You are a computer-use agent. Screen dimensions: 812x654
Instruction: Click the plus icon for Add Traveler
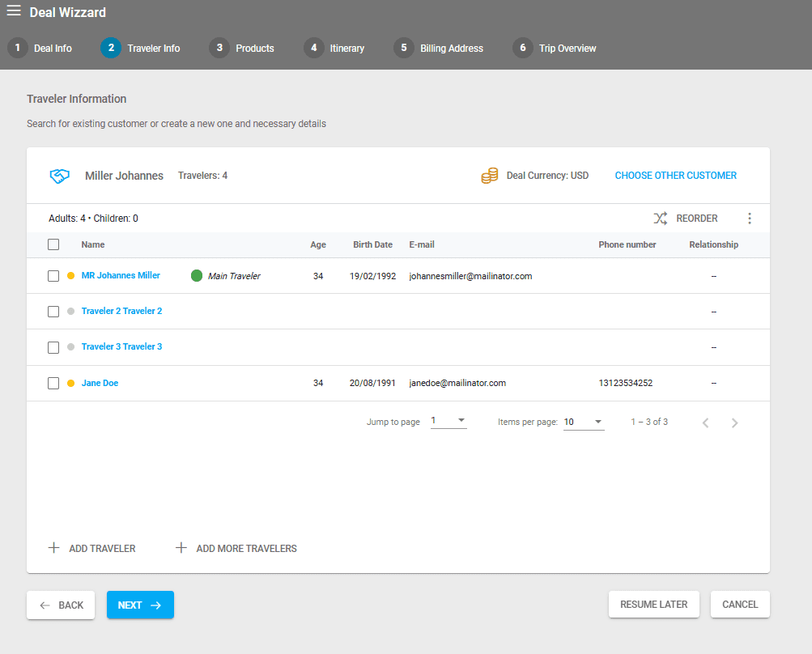54,548
